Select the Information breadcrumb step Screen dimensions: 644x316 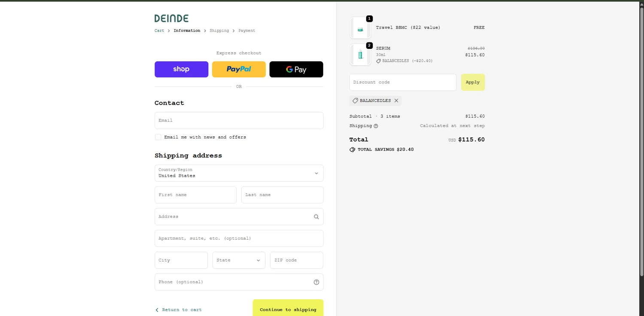(187, 31)
